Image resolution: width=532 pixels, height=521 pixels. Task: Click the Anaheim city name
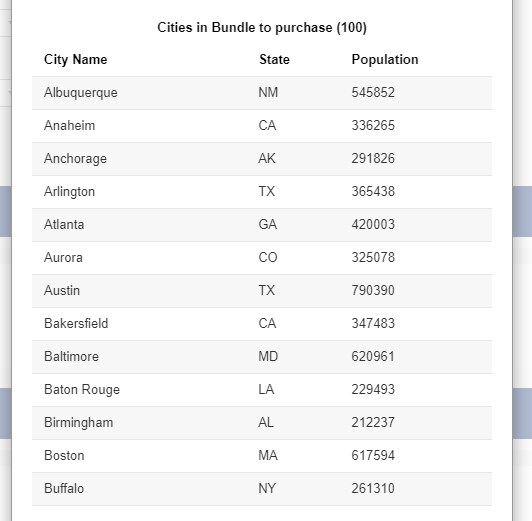point(70,126)
